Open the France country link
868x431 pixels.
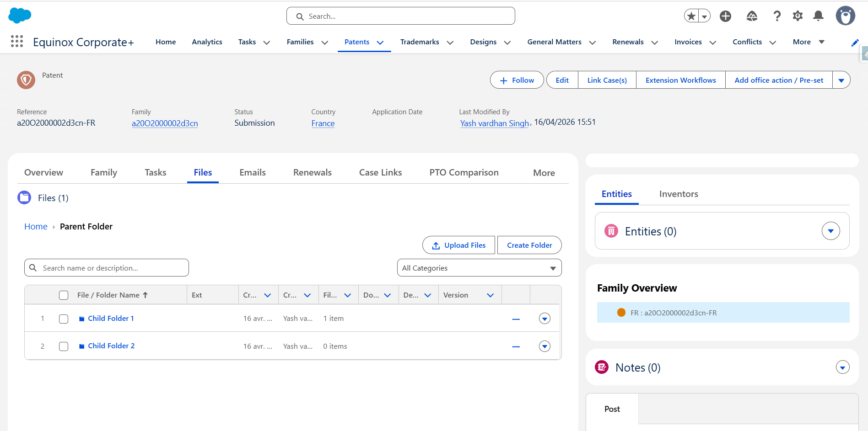pyautogui.click(x=323, y=123)
